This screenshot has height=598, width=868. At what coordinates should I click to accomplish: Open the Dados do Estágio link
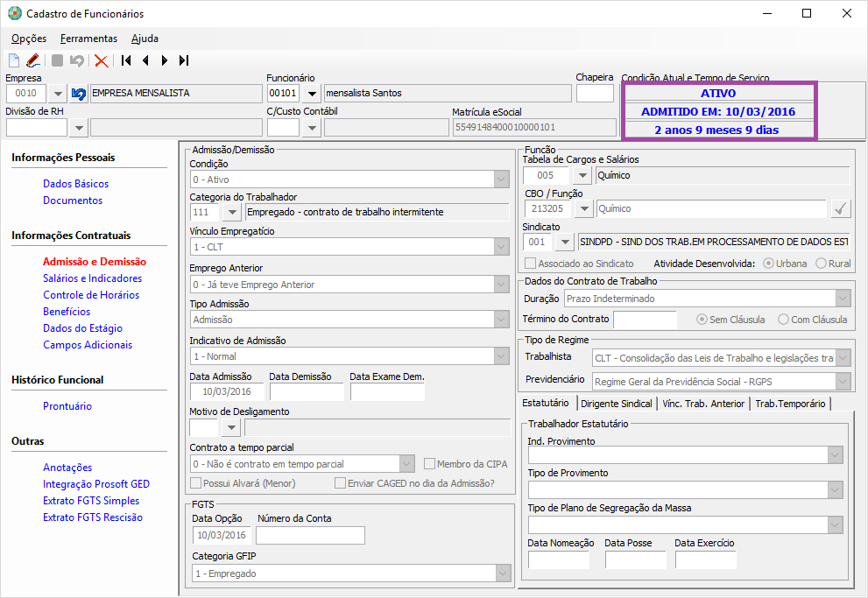82,328
